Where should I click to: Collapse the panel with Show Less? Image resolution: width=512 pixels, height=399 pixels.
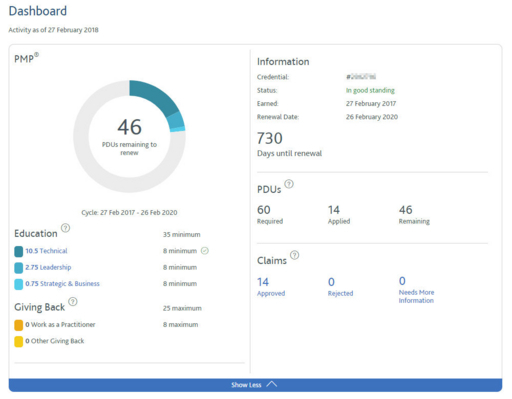[x=255, y=385]
